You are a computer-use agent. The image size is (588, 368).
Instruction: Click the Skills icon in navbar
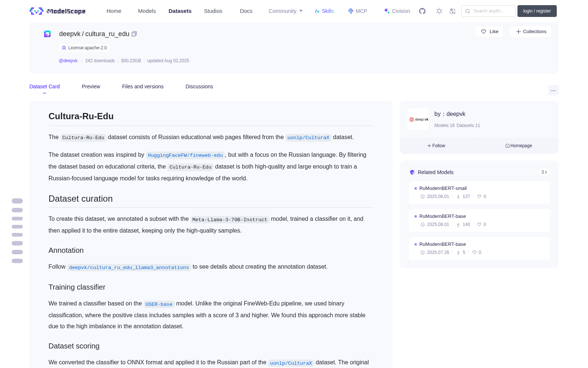tap(317, 11)
